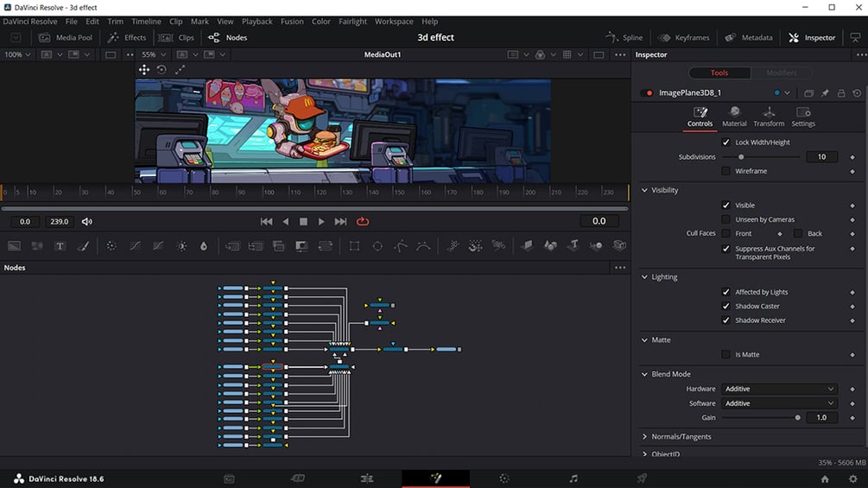The height and width of the screenshot is (488, 868).
Task: Pin the ImagePlane3D8_1 inspector
Action: pyautogui.click(x=825, y=93)
